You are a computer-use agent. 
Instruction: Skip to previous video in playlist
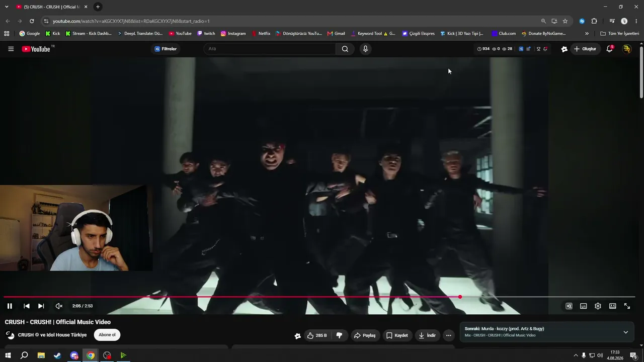pyautogui.click(x=27, y=306)
